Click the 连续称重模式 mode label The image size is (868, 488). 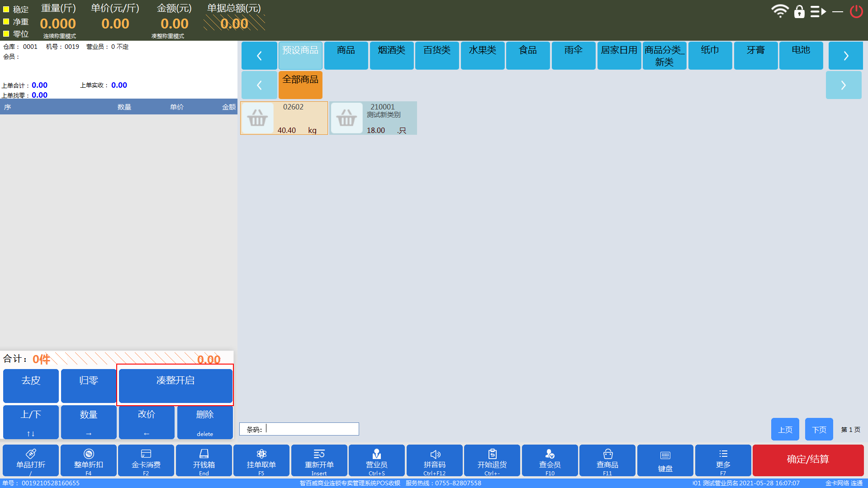60,36
